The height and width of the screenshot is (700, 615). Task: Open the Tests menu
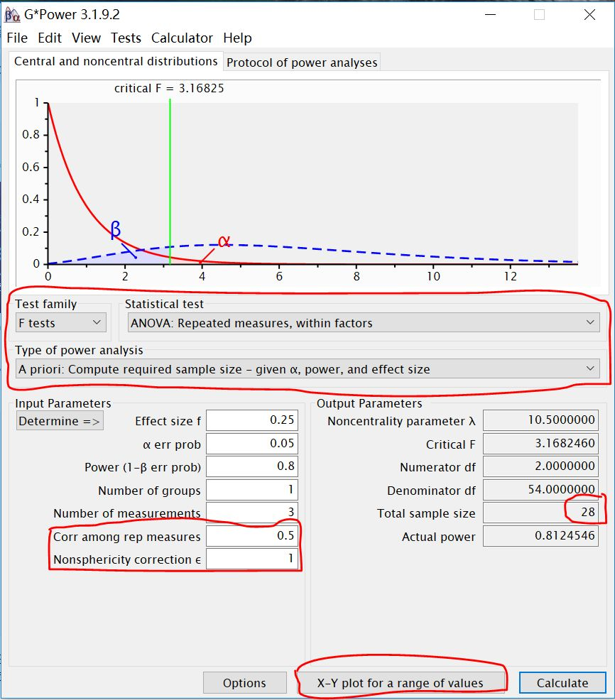(x=126, y=38)
